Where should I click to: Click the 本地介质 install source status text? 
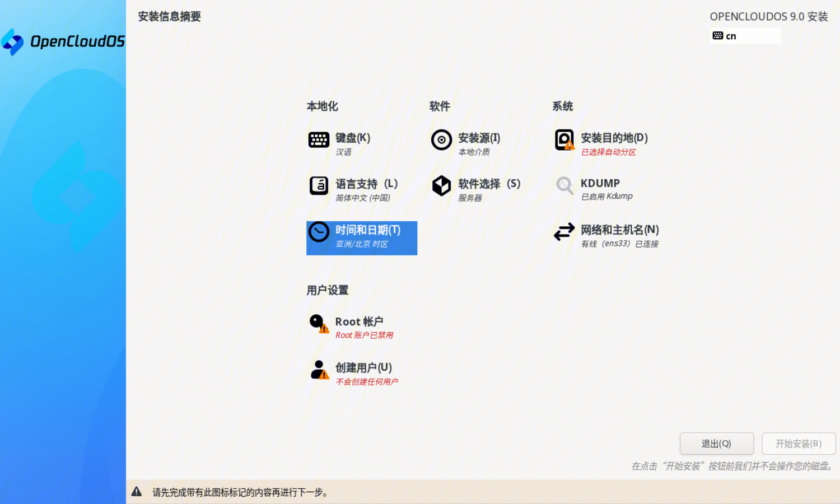coord(474,152)
